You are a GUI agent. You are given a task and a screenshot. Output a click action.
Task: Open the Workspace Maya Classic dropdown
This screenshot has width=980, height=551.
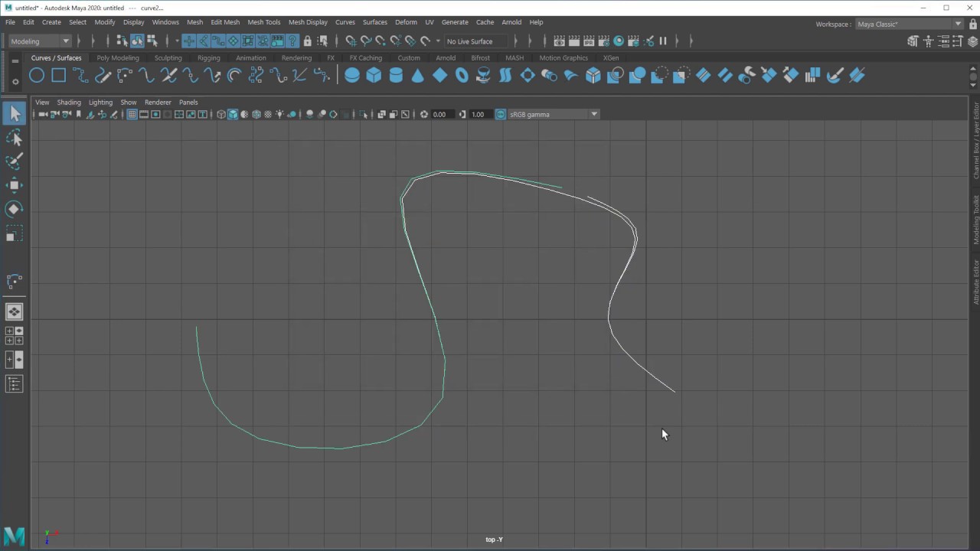click(x=909, y=24)
